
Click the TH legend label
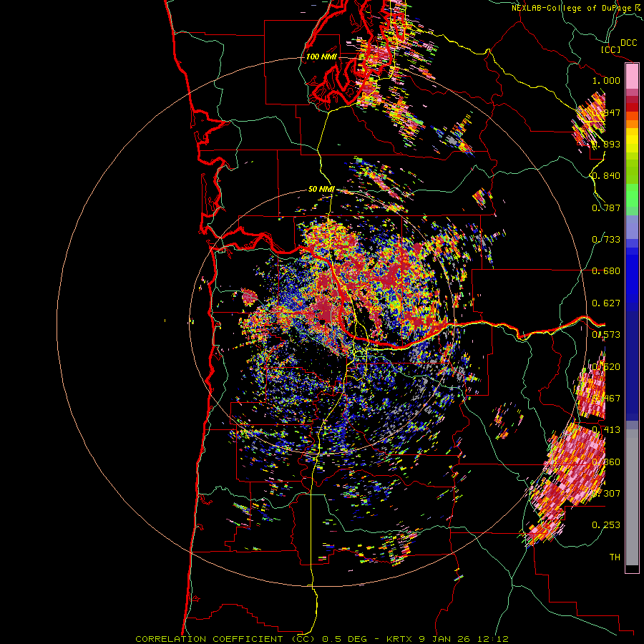click(x=615, y=557)
